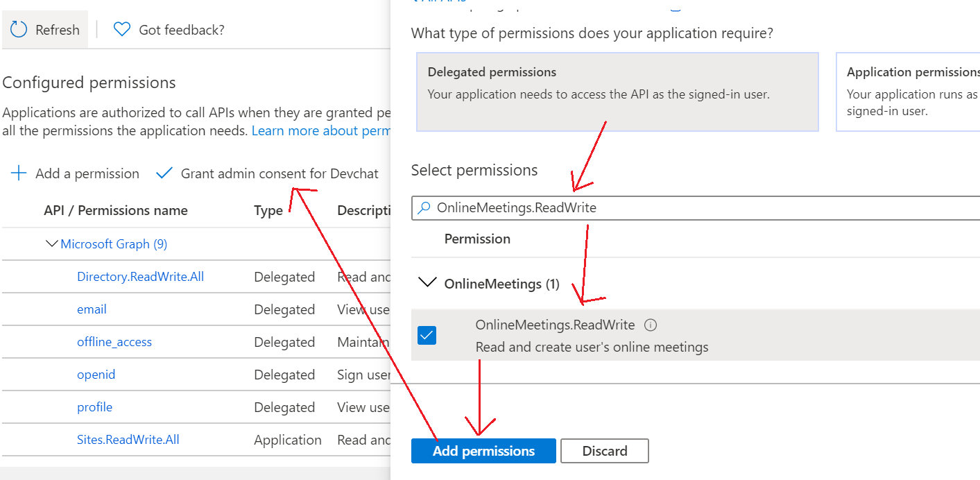Click the Add permissions button
This screenshot has width=980, height=480.
coord(483,451)
